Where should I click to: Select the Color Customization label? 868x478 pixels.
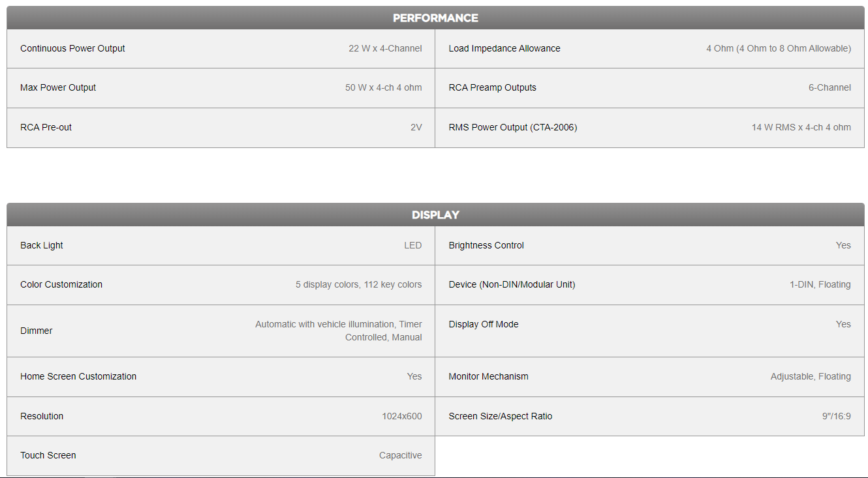[61, 285]
